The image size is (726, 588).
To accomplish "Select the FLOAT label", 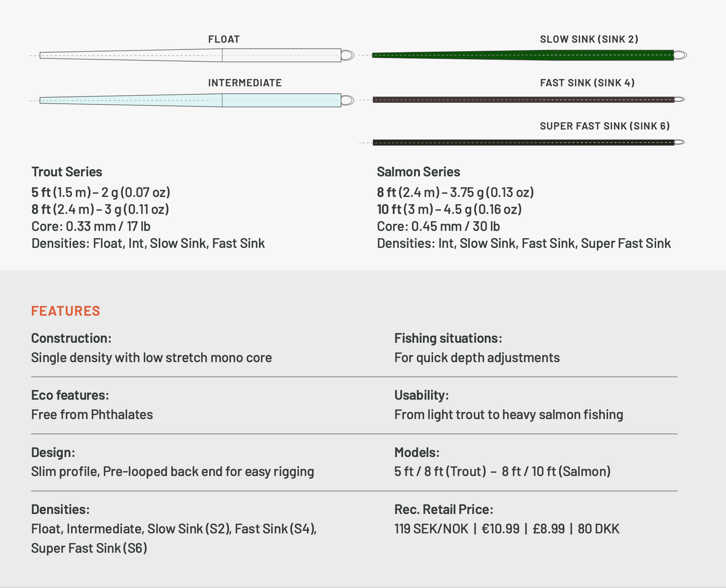I will (x=224, y=39).
